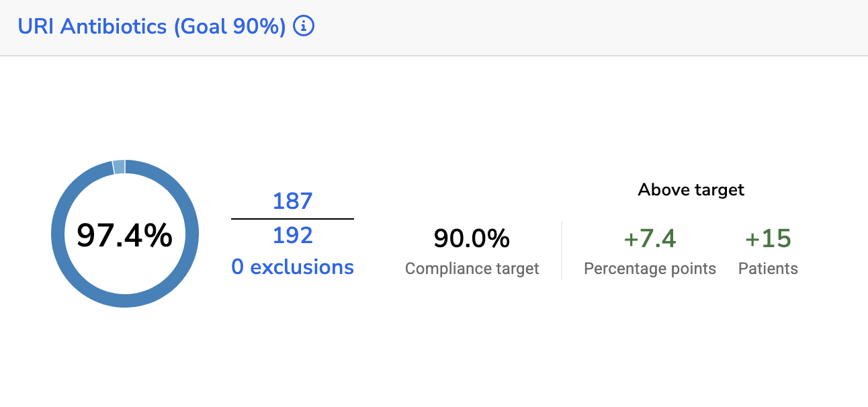View the 0 exclusions link
868x407 pixels.
[292, 267]
